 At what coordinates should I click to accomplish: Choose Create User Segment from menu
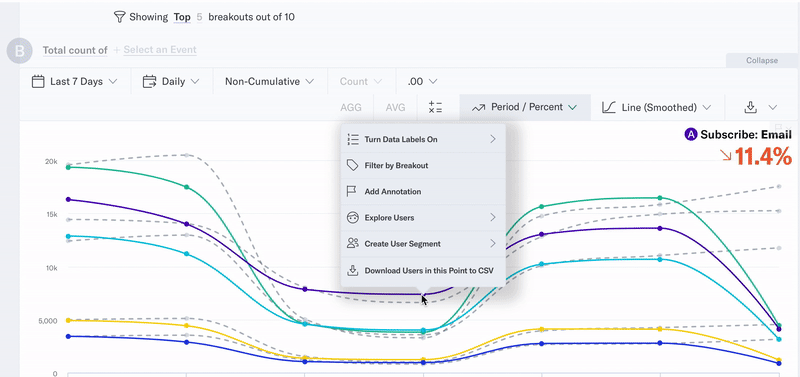423,244
